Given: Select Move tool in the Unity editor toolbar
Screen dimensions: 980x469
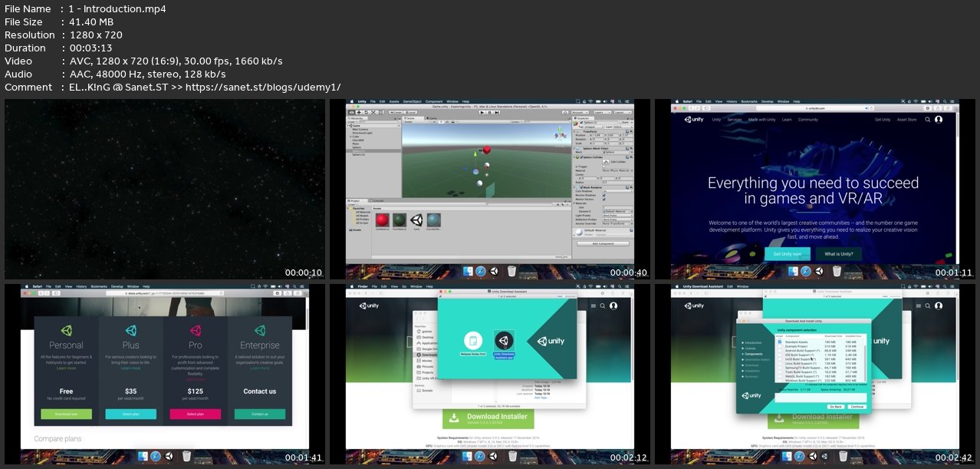Looking at the screenshot, I should coord(359,112).
